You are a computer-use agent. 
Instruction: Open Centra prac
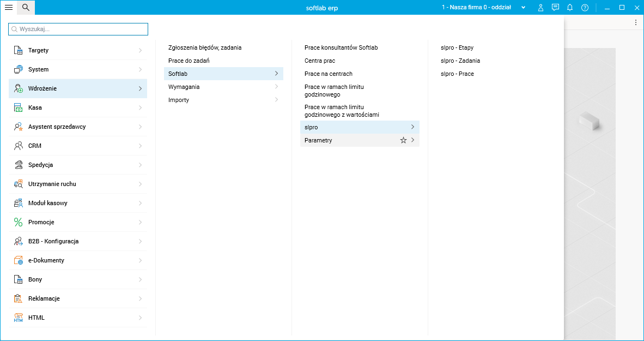[x=320, y=61]
